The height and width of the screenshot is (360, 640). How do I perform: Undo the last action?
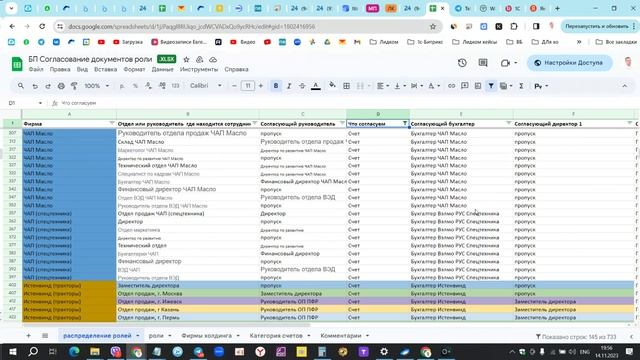35,86
